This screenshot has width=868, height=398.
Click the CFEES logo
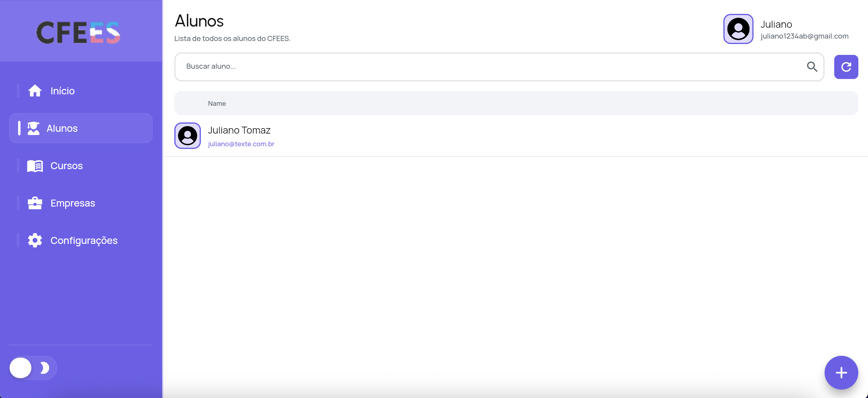pos(78,32)
